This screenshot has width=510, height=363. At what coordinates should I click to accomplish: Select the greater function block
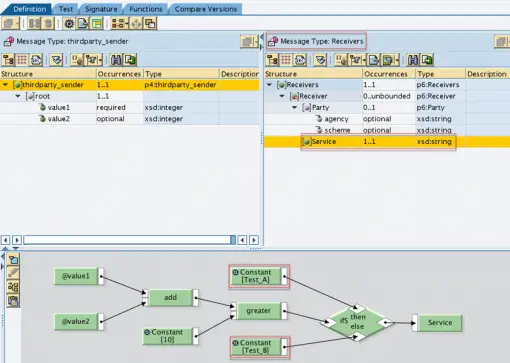[259, 311]
